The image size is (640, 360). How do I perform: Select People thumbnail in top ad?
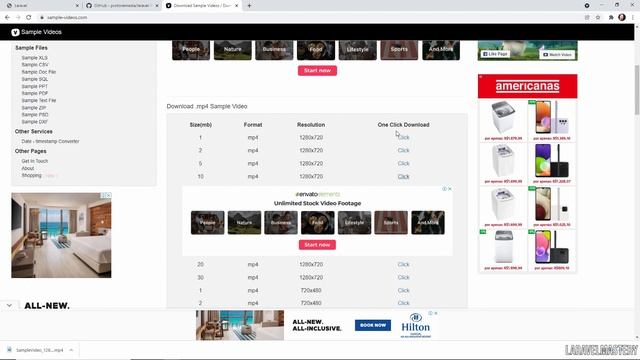point(191,50)
